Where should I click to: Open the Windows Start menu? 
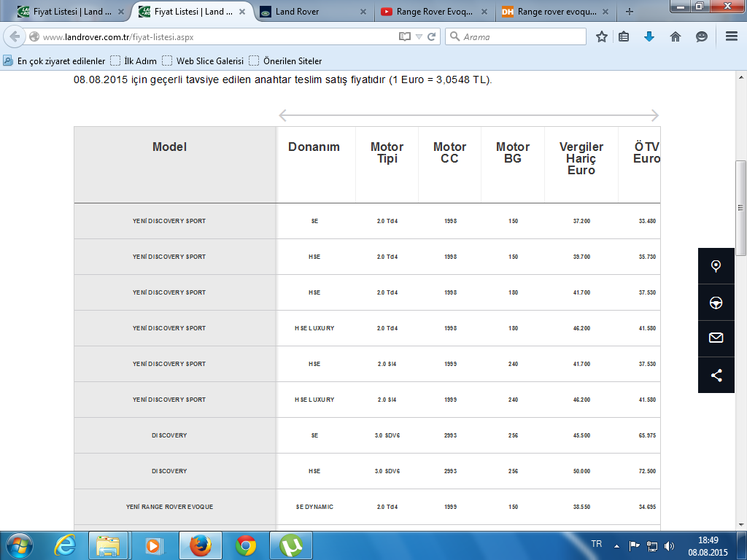tap(19, 545)
